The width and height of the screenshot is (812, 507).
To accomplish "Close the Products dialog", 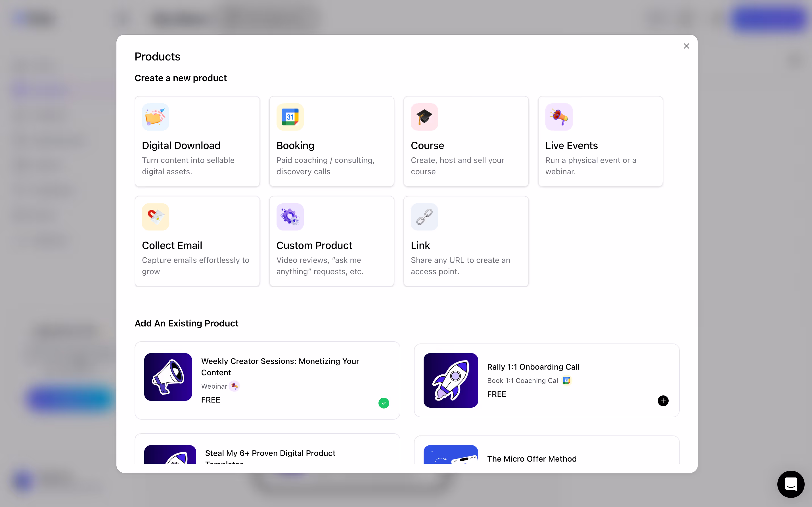I will [686, 46].
